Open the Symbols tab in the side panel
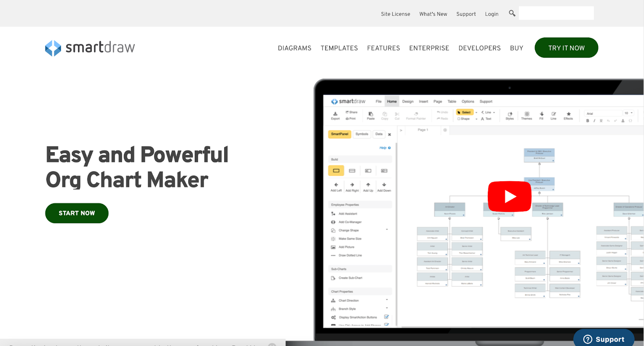This screenshot has width=644, height=346. [x=362, y=134]
